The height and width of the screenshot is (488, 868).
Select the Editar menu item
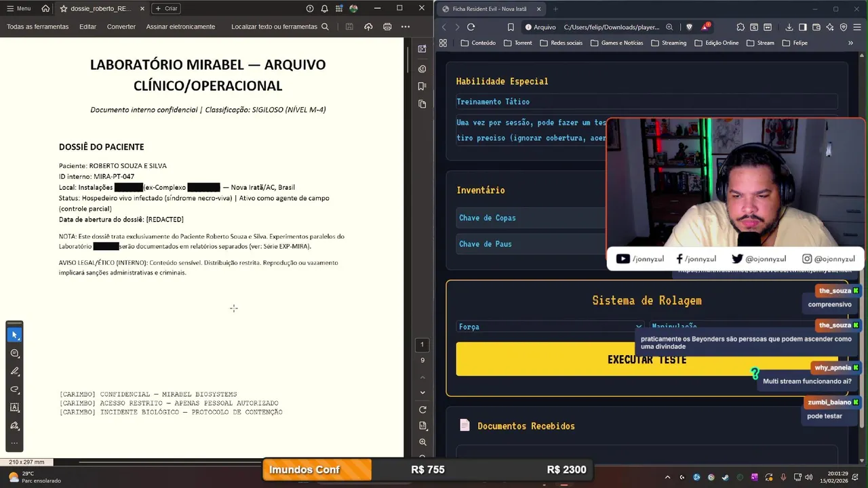(87, 27)
